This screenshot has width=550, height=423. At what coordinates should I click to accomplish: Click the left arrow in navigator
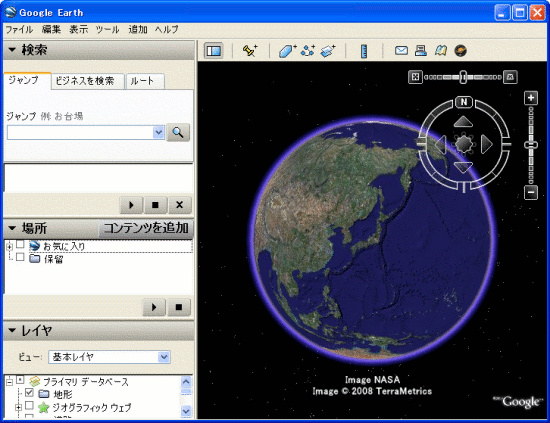440,144
